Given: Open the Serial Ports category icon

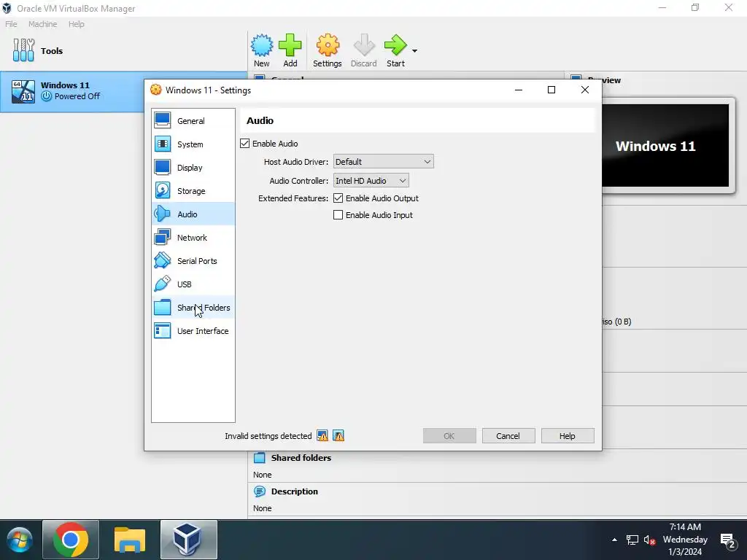Looking at the screenshot, I should [x=163, y=260].
